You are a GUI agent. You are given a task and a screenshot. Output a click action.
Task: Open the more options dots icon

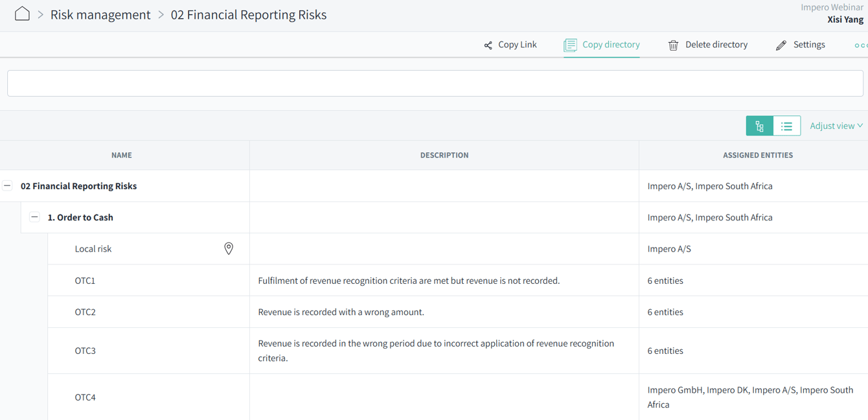tap(861, 45)
